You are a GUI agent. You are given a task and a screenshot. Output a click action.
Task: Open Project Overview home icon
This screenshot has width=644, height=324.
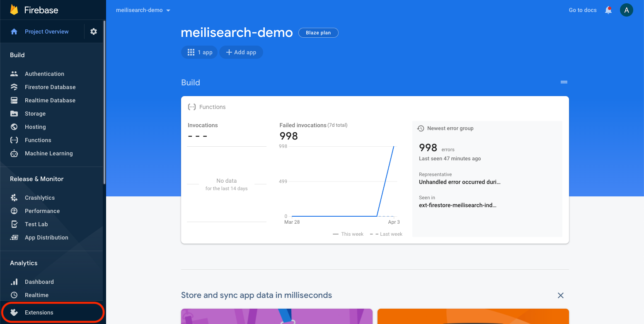14,31
